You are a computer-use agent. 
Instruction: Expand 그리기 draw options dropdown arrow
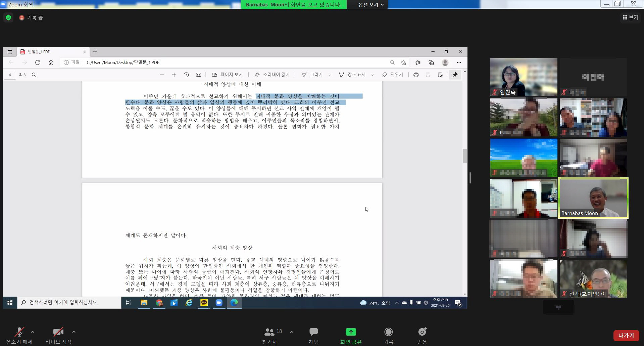tap(330, 75)
